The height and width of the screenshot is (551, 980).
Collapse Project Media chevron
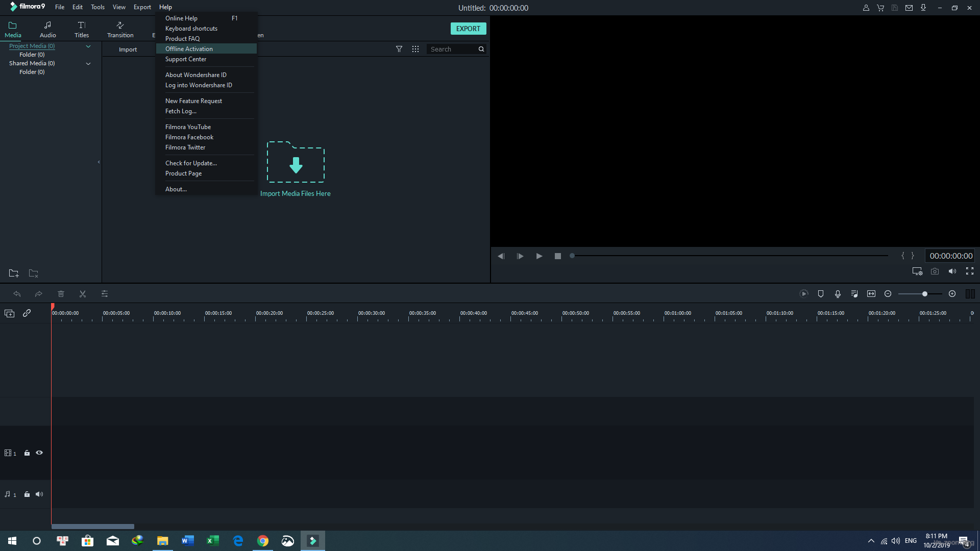click(x=88, y=46)
